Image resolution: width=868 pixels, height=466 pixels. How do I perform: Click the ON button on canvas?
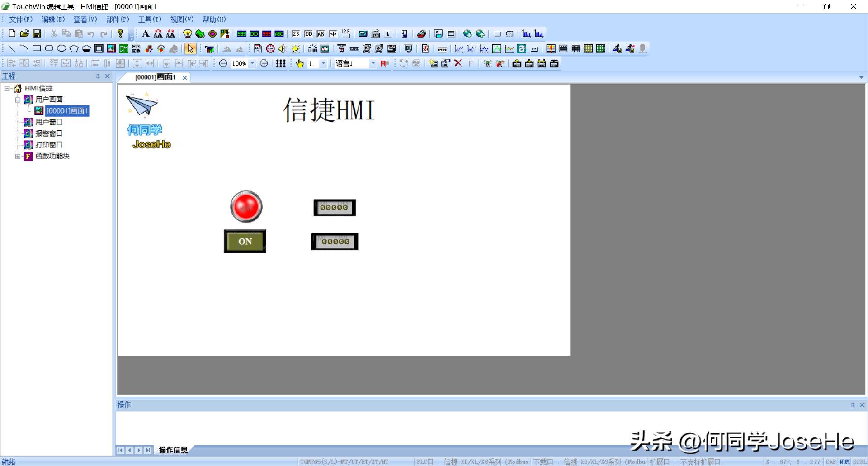coord(245,241)
